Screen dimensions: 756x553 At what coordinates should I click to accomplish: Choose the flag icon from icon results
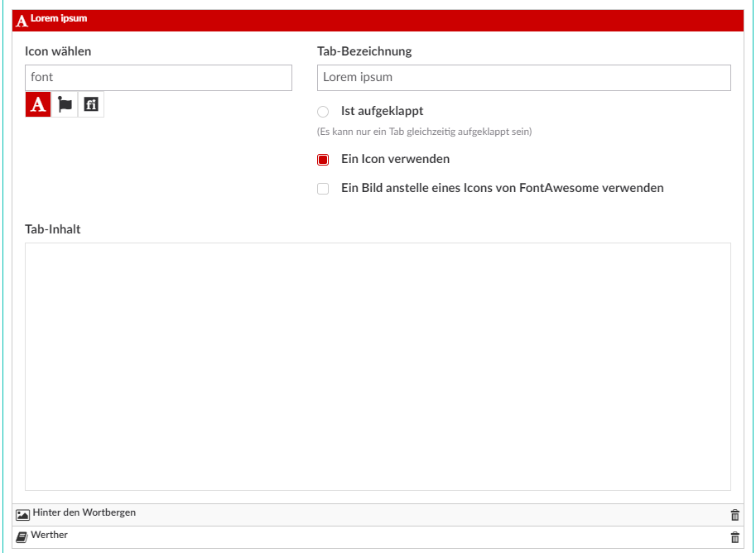point(65,104)
